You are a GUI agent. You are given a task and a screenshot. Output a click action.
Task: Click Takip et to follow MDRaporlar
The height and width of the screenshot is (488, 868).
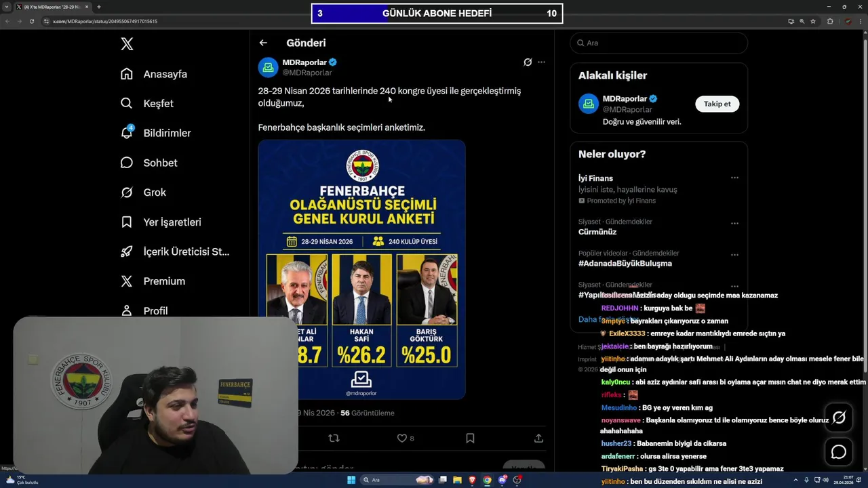point(717,104)
